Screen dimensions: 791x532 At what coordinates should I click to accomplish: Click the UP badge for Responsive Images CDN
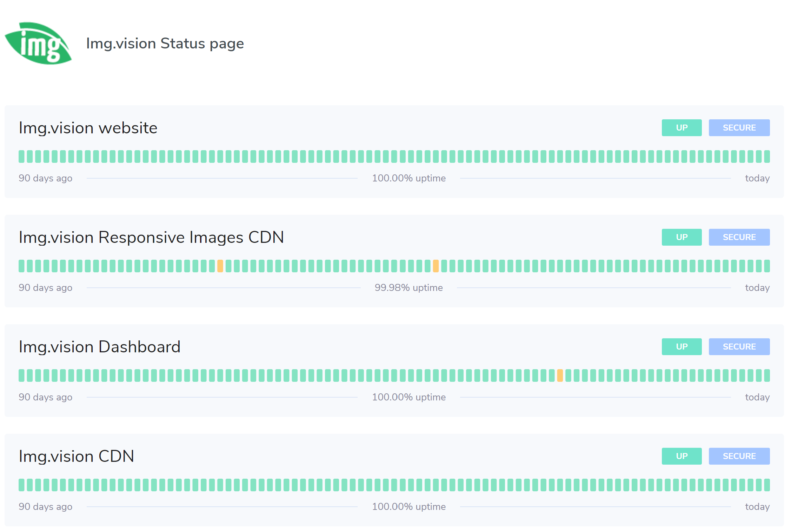[x=681, y=237]
